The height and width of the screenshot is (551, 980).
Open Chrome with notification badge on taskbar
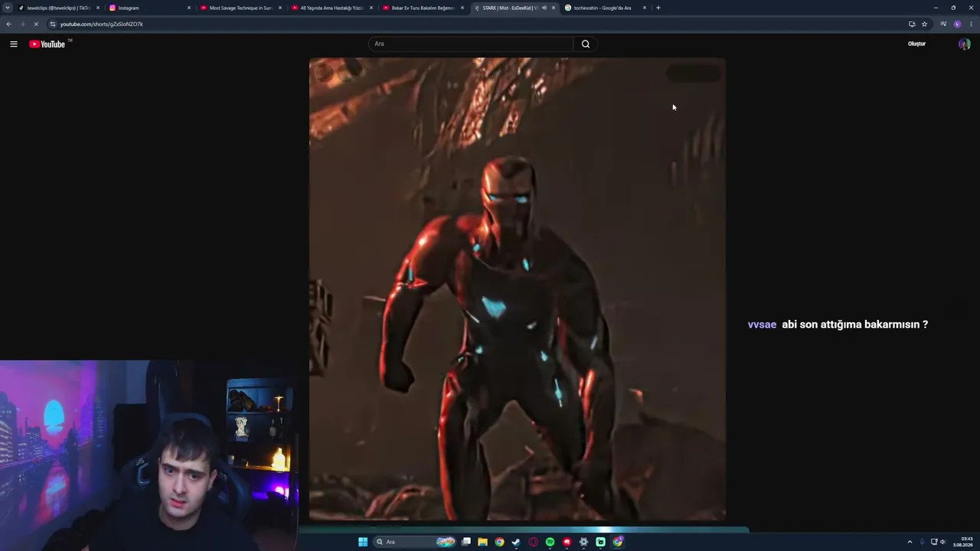point(618,542)
